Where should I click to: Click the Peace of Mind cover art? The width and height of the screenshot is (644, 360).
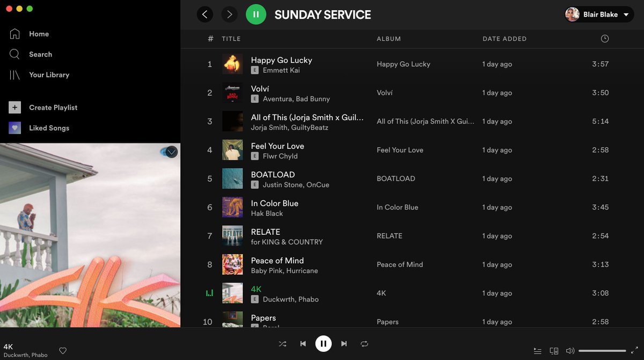(x=232, y=264)
